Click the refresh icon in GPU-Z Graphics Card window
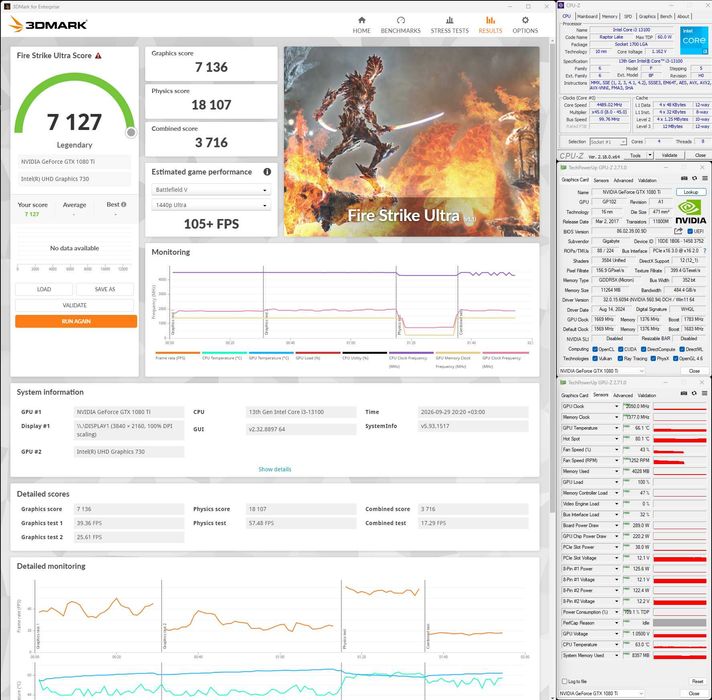The height and width of the screenshot is (700, 712). tap(694, 178)
